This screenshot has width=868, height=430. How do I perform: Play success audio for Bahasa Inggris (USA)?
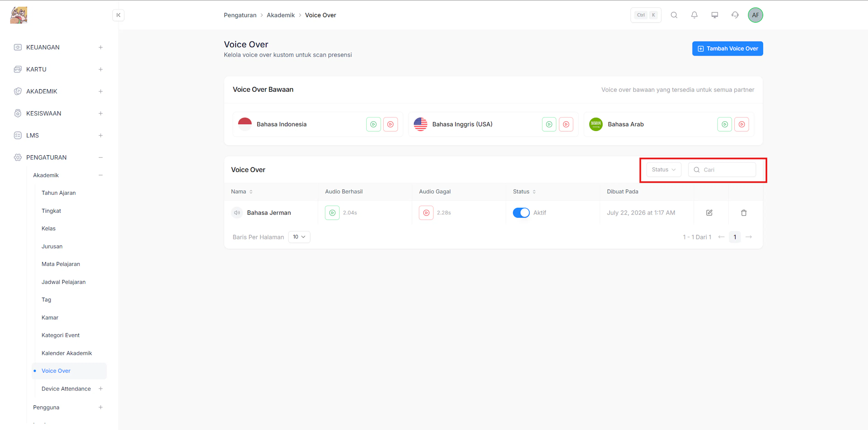coord(549,124)
